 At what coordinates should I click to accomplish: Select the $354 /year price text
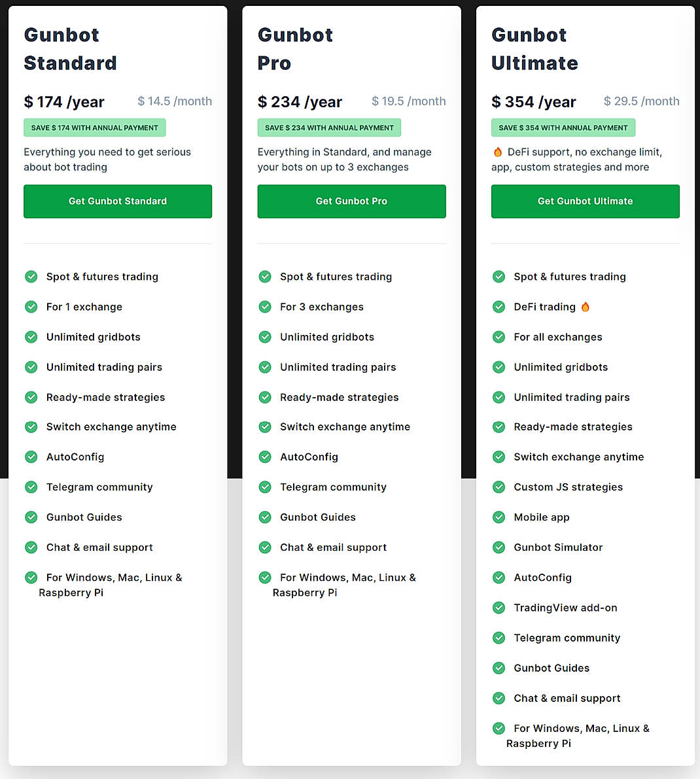click(533, 101)
